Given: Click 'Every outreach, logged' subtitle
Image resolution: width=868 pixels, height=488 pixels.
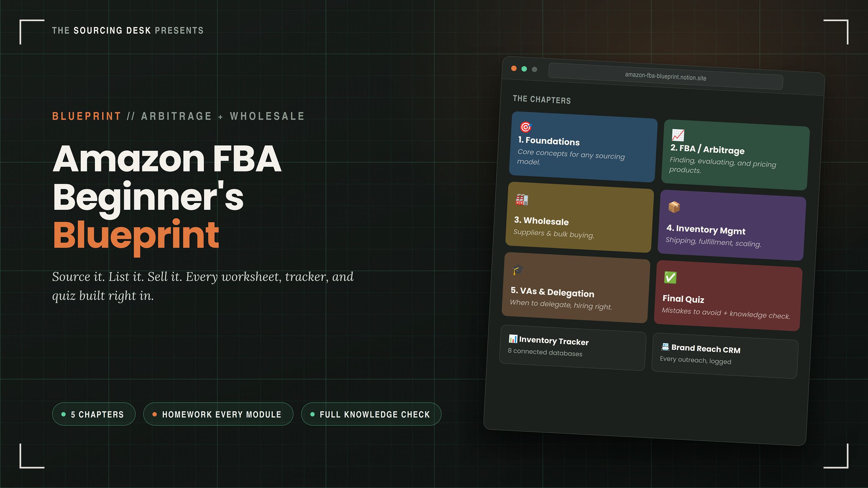Looking at the screenshot, I should tap(695, 360).
